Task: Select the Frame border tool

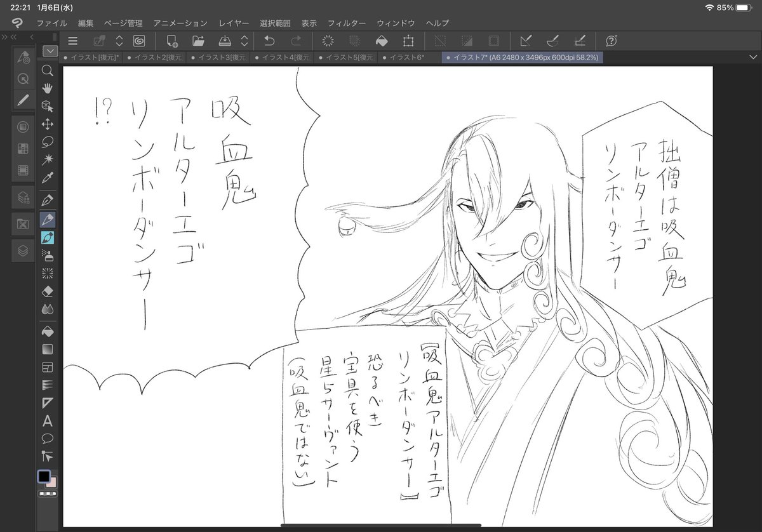Action: [x=47, y=367]
